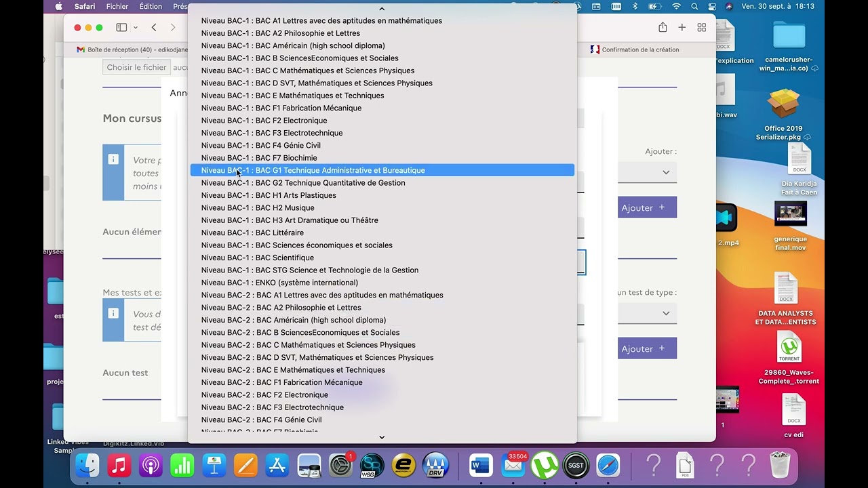Open the Safari menu in menu bar

pos(85,6)
